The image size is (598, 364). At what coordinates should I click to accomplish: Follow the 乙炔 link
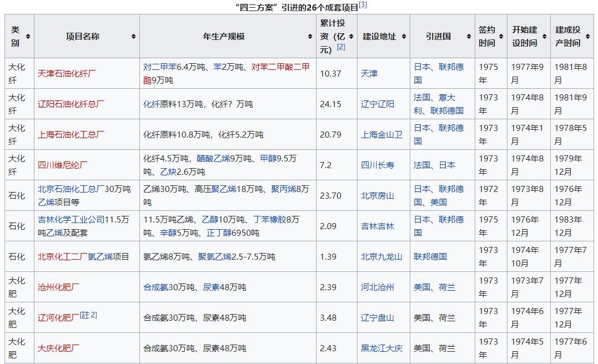[x=168, y=172]
